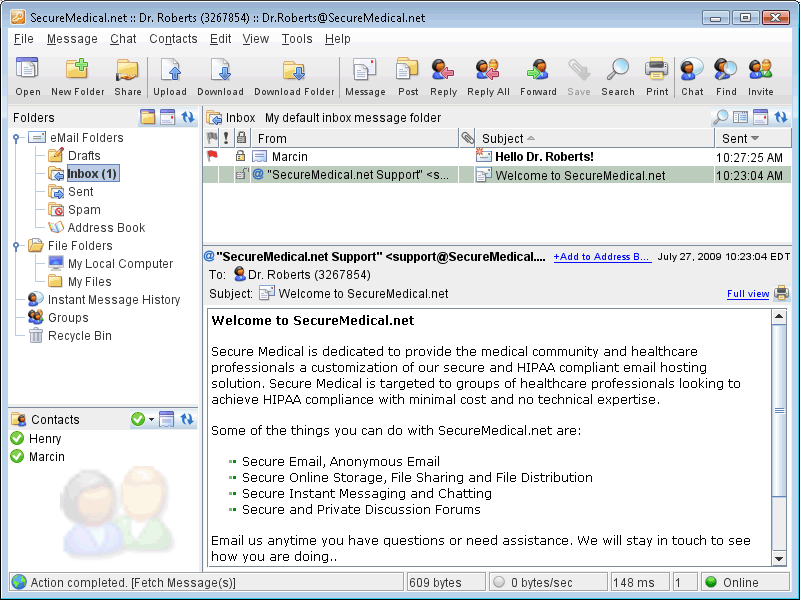Click the Upload icon in the toolbar
The height and width of the screenshot is (600, 800).
[x=169, y=70]
